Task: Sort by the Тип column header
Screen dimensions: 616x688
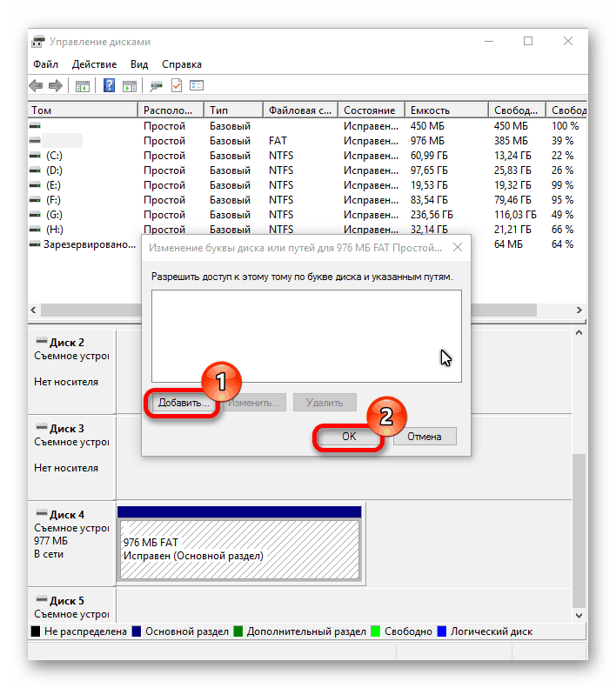Action: (233, 110)
